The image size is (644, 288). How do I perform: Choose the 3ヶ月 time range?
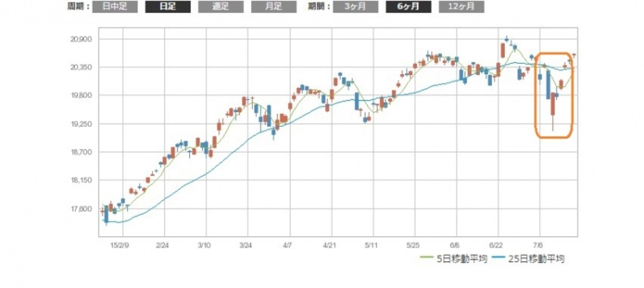[355, 7]
